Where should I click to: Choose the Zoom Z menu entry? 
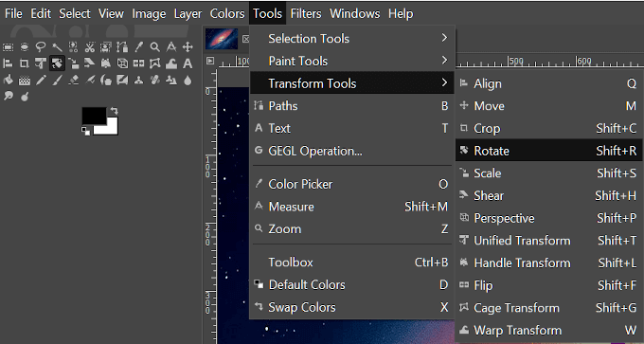pos(352,228)
